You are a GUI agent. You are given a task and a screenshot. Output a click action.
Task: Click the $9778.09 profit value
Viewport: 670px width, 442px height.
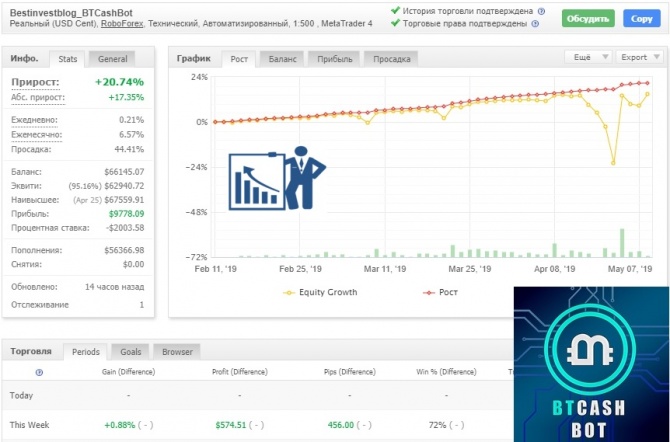(x=126, y=214)
